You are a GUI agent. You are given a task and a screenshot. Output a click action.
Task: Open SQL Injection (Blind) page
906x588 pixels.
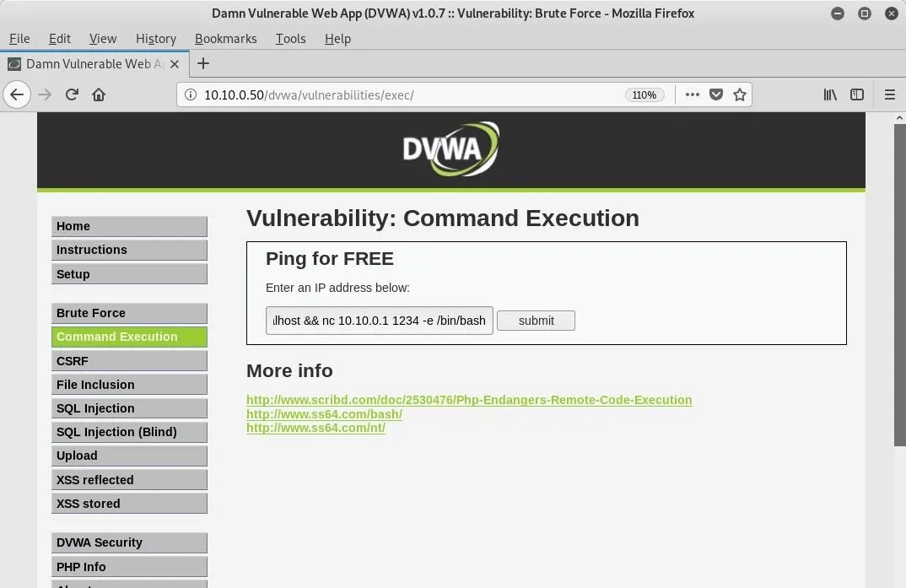pyautogui.click(x=129, y=432)
